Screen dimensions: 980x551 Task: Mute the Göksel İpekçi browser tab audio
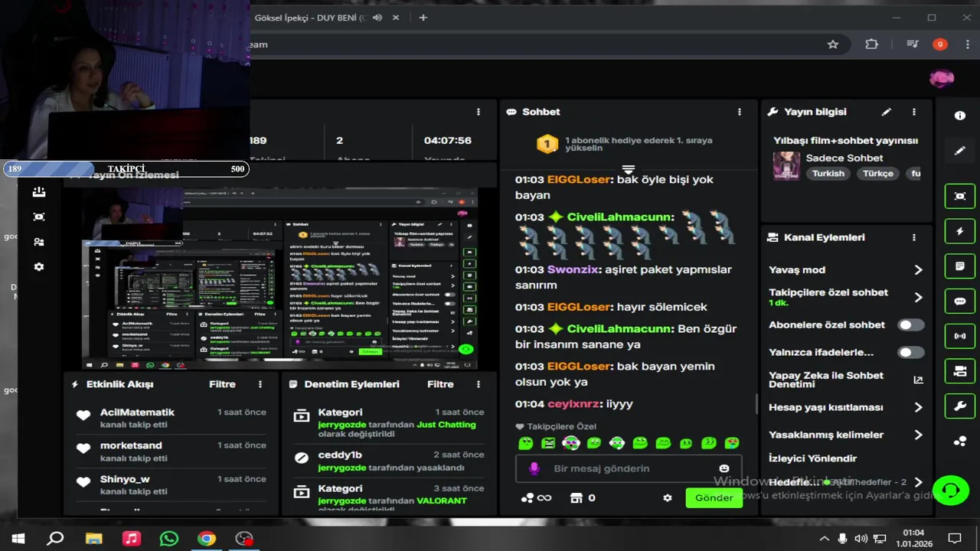point(377,18)
